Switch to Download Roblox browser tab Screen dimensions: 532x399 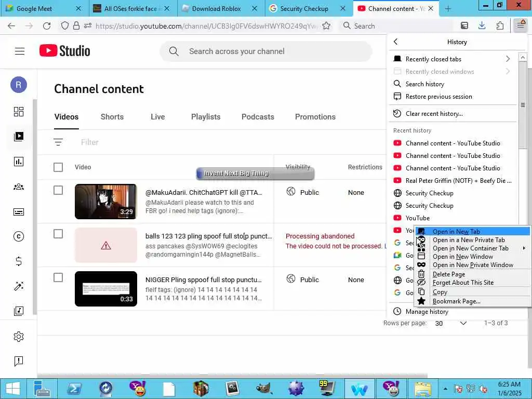[221, 8]
